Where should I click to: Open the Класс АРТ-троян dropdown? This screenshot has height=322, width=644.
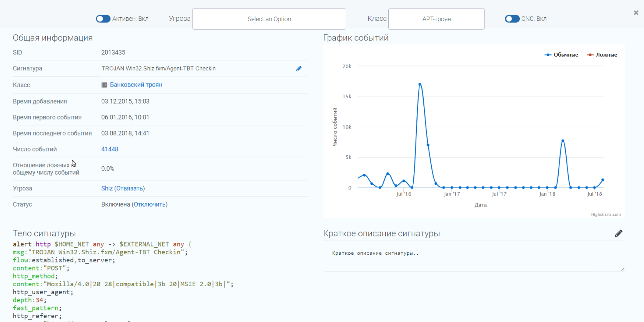(x=436, y=19)
